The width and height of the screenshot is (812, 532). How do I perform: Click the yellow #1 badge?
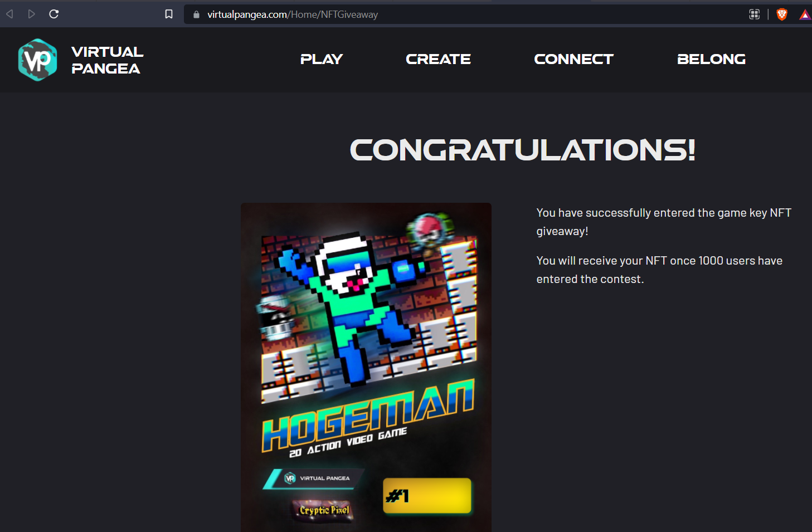pos(427,495)
